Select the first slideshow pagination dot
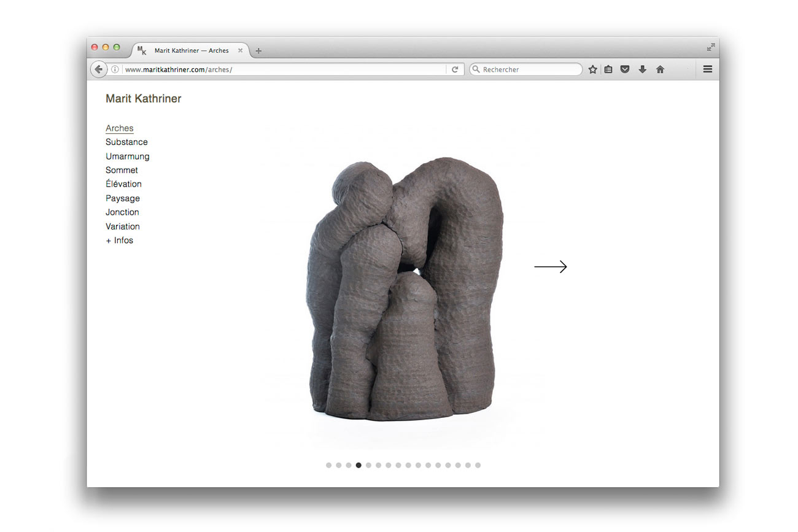The image size is (798, 532). click(x=328, y=465)
